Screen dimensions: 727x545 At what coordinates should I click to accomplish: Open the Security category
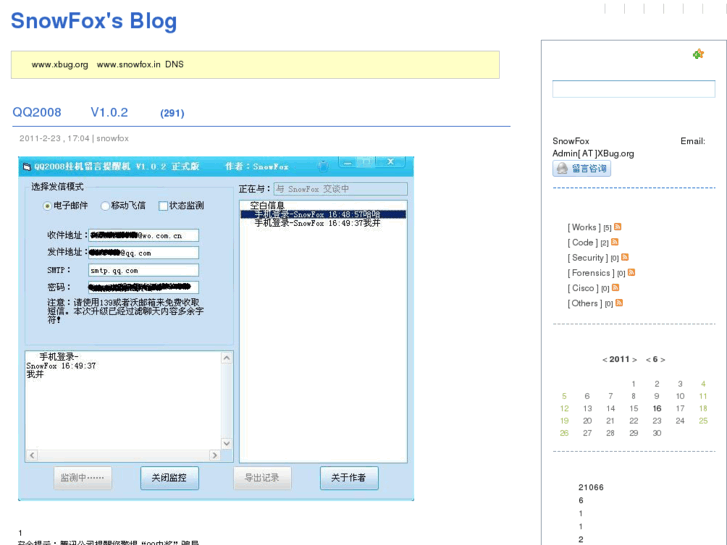click(x=587, y=258)
